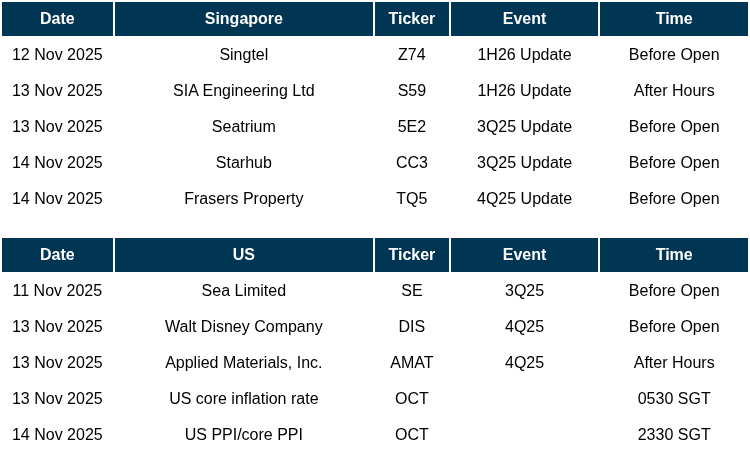Click the 0530 SGT time cell

tap(673, 399)
